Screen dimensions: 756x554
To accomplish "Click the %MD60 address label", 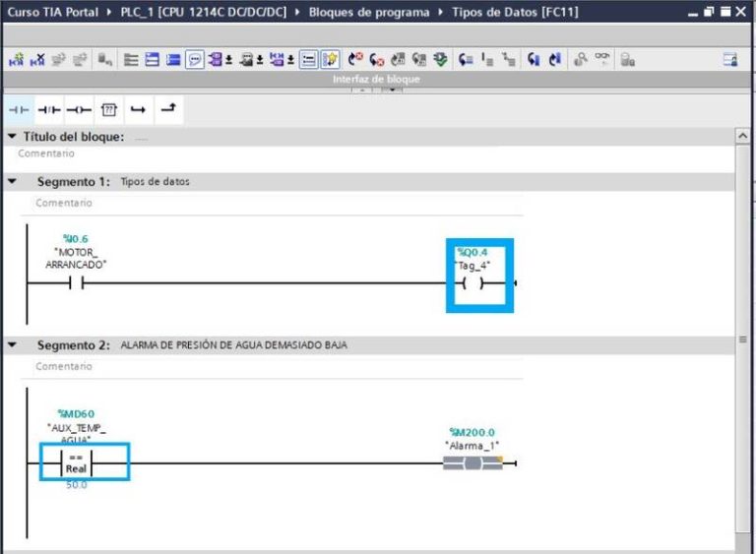I will tap(76, 413).
